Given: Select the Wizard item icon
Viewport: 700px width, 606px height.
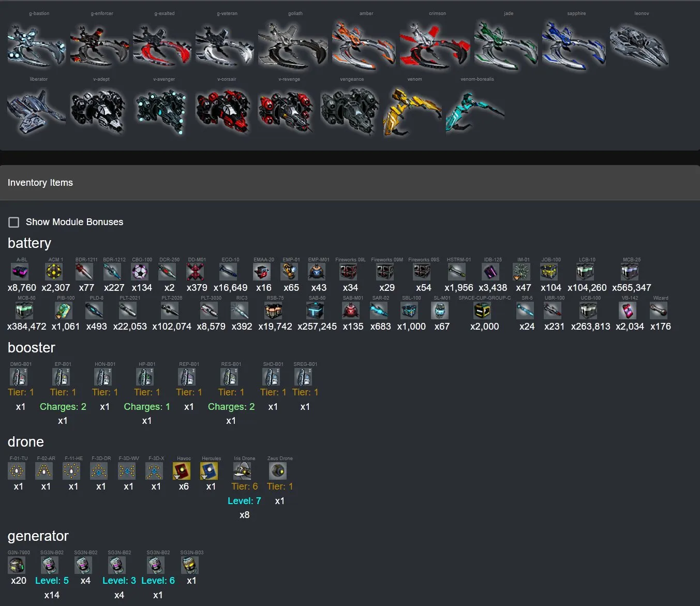Looking at the screenshot, I should coord(659,310).
